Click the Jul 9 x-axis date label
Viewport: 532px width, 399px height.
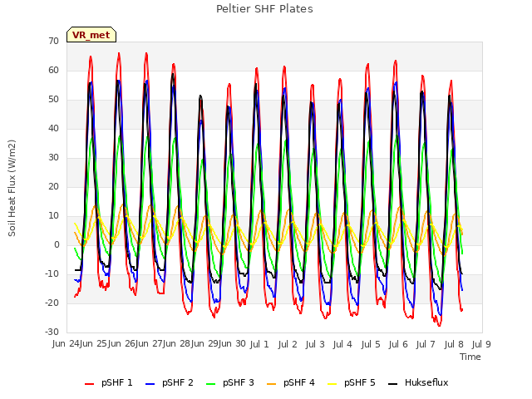[481, 344]
